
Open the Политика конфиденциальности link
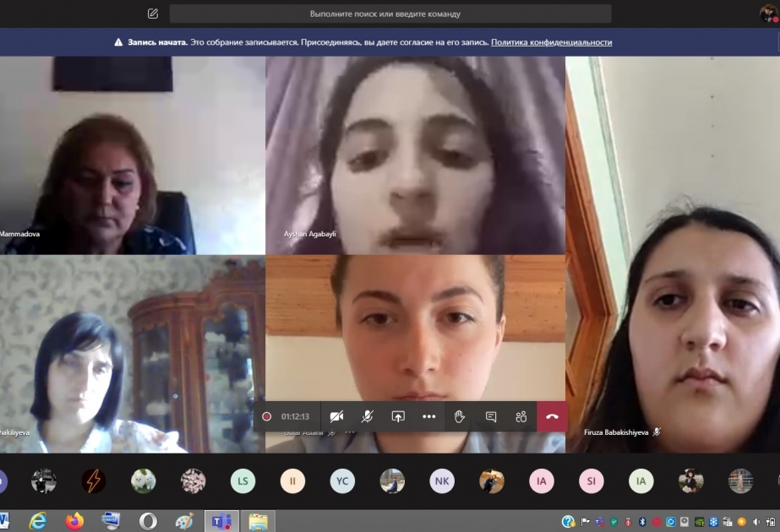click(551, 42)
